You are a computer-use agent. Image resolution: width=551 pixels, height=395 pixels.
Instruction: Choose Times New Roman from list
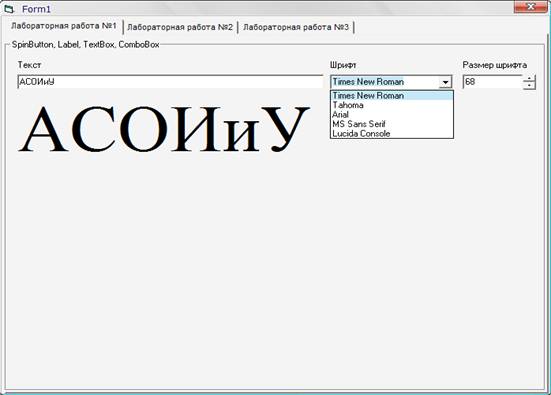[392, 96]
